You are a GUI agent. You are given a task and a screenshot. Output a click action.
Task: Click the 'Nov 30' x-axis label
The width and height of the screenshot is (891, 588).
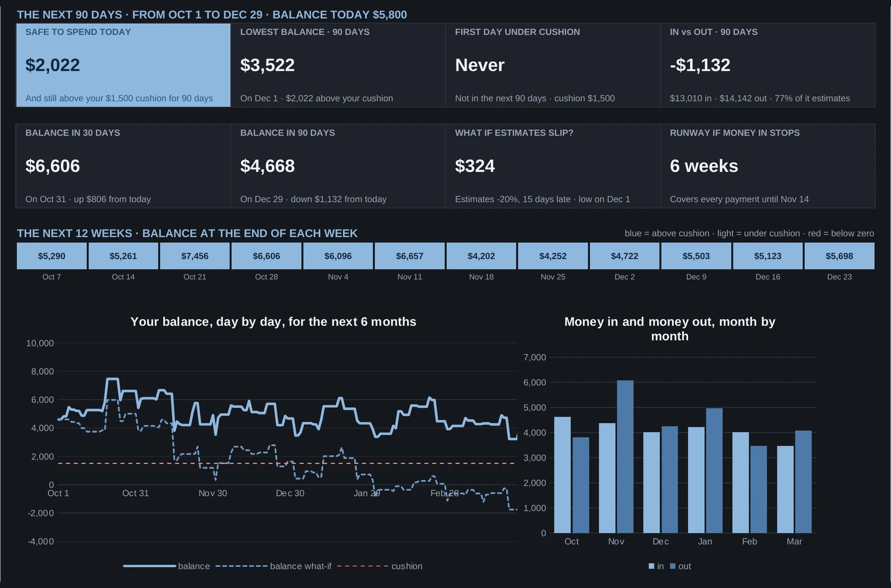[213, 493]
